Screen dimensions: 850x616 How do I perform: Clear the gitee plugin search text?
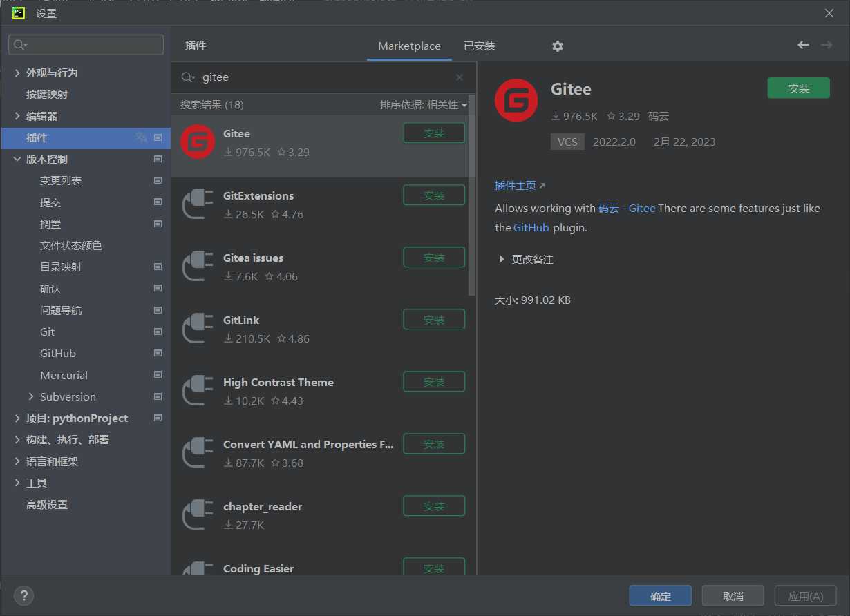(x=460, y=77)
